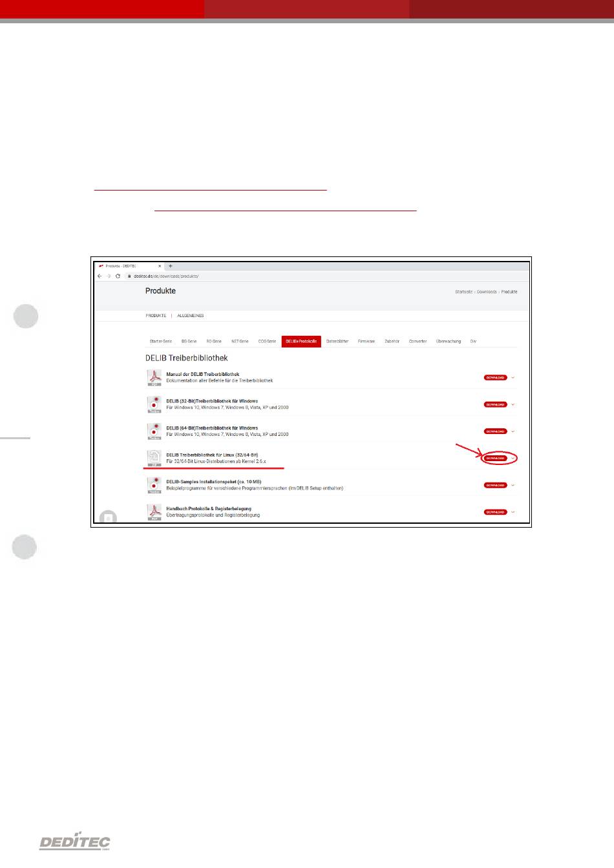Go to Startseite in the breadcrumb
This screenshot has width=614, height=868.
(463, 292)
